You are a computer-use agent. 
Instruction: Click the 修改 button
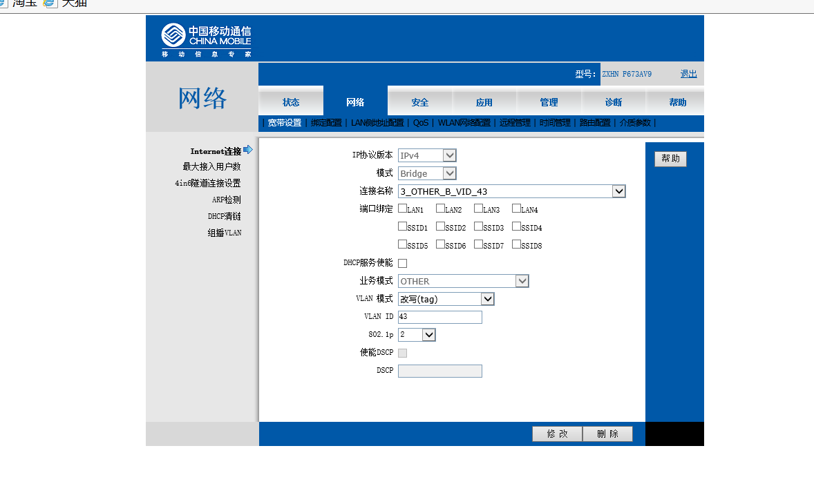pos(557,434)
